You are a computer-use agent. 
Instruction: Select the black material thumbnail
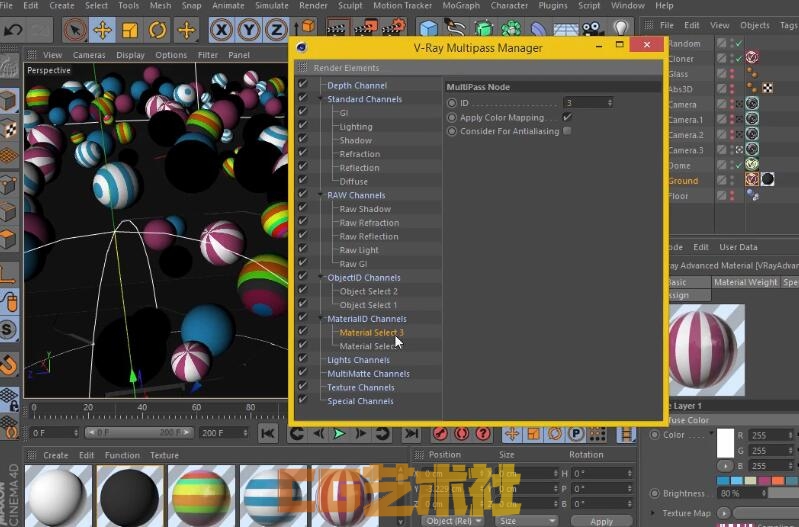click(129, 496)
